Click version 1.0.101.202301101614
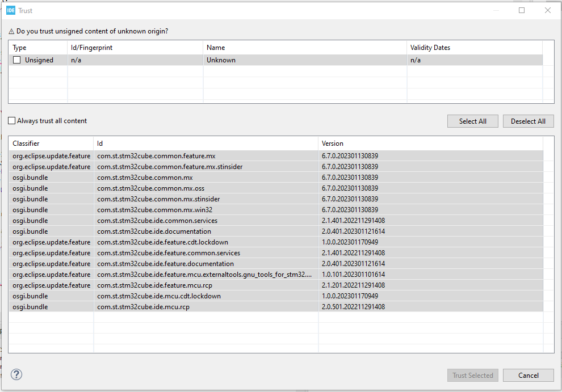Viewport: 562px width, 392px height. point(353,275)
